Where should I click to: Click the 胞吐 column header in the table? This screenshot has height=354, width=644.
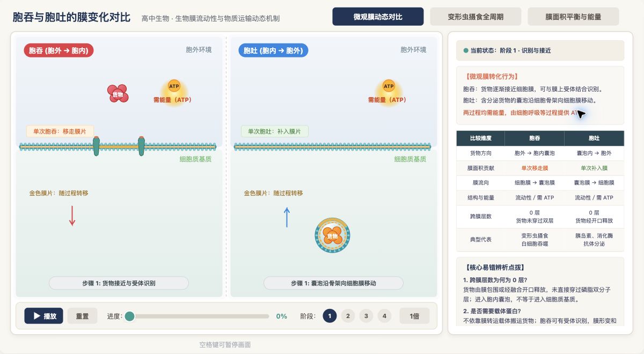[594, 138]
